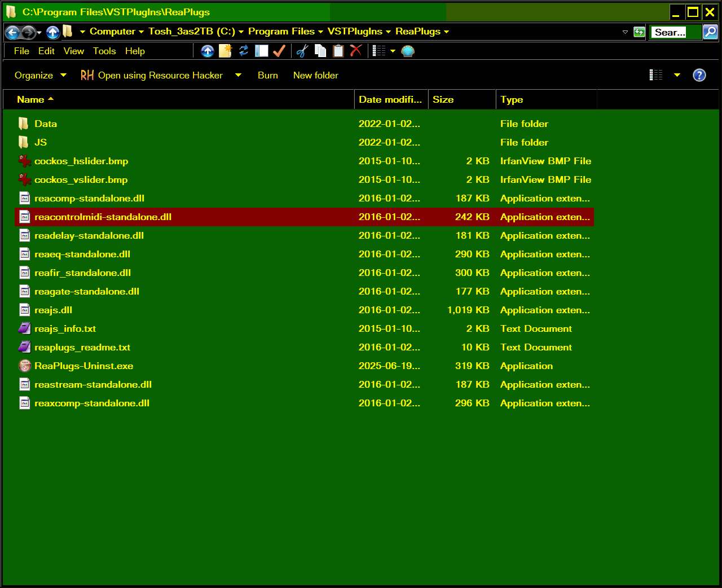Open the address bar history dropdown
Screen dimensions: 722x588
[625, 32]
